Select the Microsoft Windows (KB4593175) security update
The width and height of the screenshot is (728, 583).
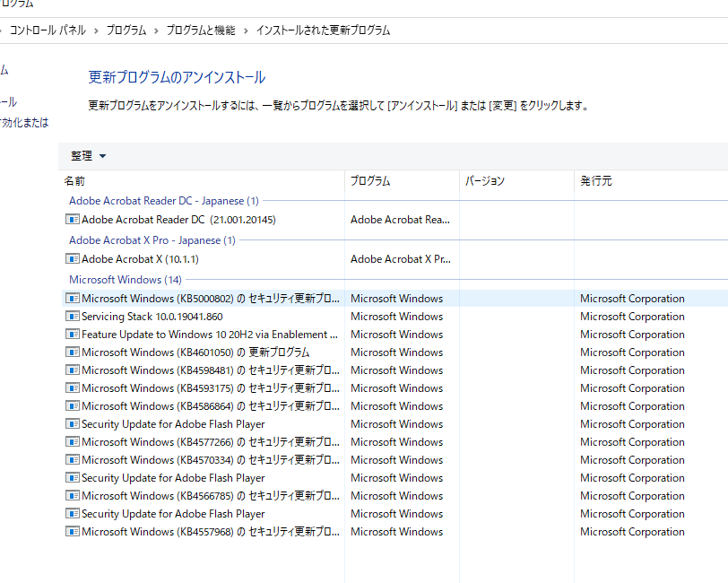tap(211, 387)
